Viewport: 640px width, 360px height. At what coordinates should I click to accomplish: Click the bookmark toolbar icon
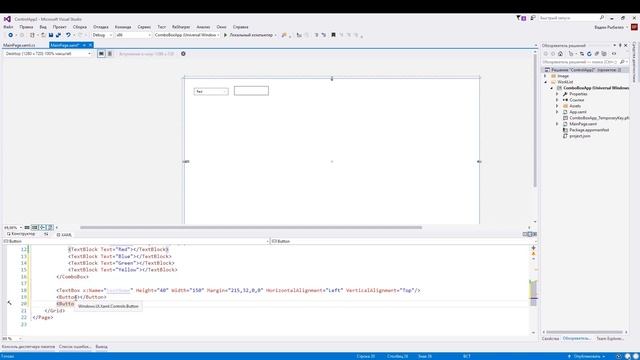(x=333, y=35)
